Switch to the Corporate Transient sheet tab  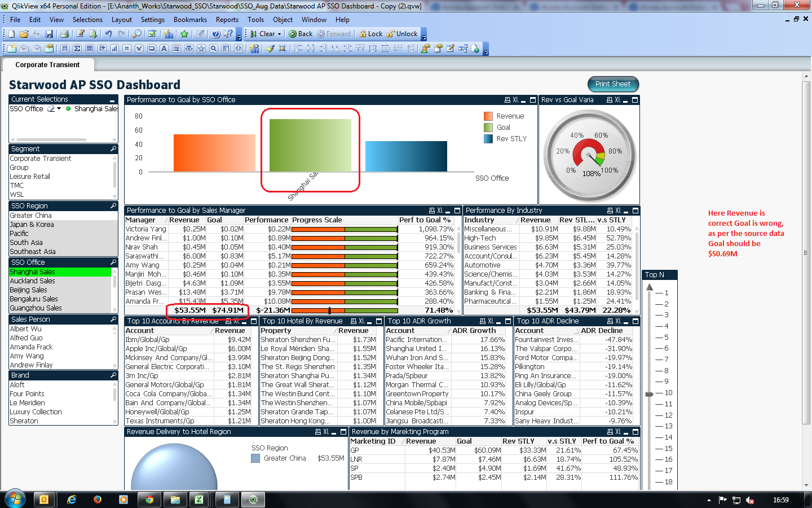pos(47,65)
